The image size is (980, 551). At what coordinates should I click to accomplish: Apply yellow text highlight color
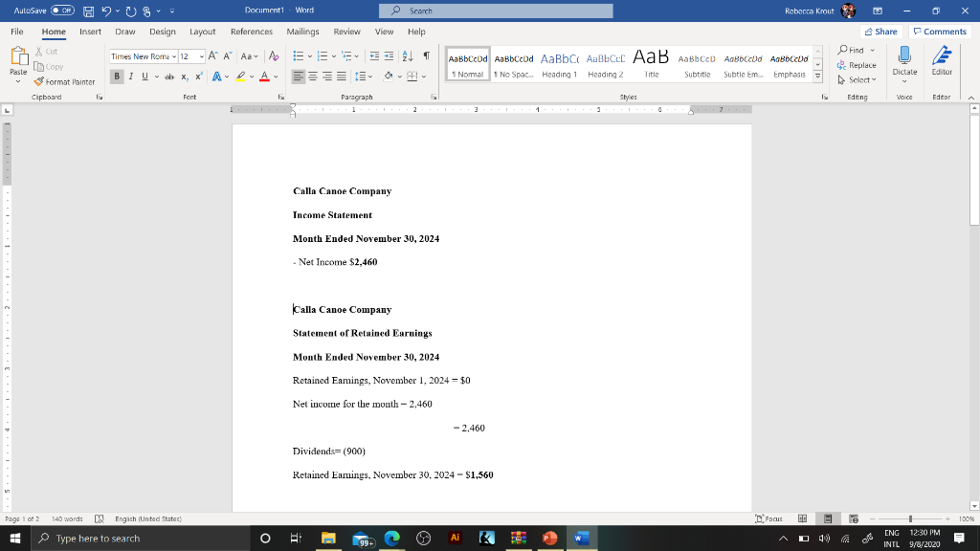240,77
